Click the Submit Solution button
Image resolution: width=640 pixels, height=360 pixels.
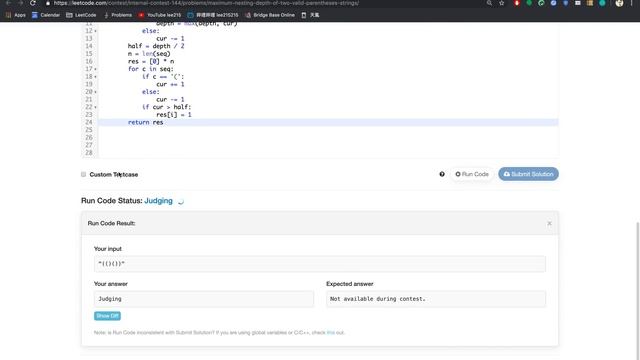(x=528, y=174)
